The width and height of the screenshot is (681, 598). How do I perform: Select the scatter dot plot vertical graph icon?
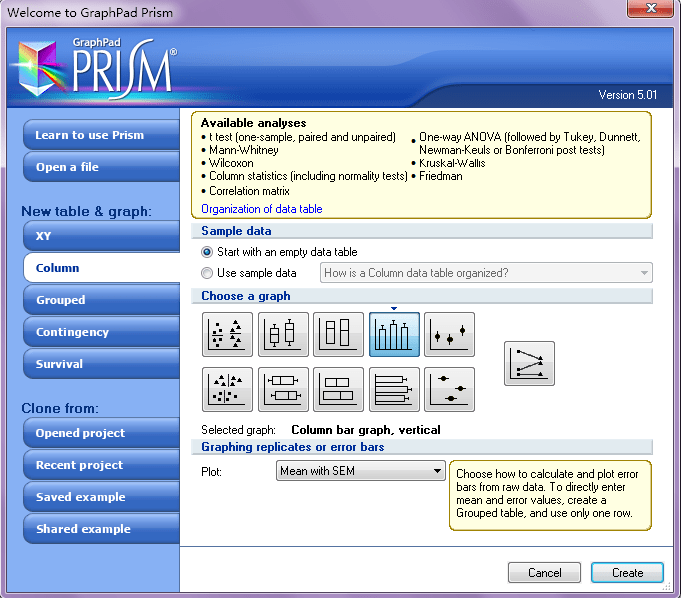pos(227,334)
